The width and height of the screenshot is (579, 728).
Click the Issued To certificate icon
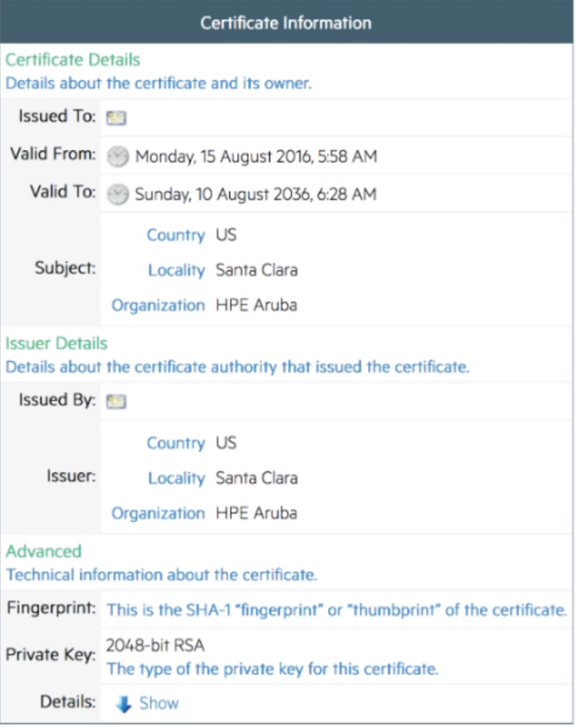pos(116,118)
